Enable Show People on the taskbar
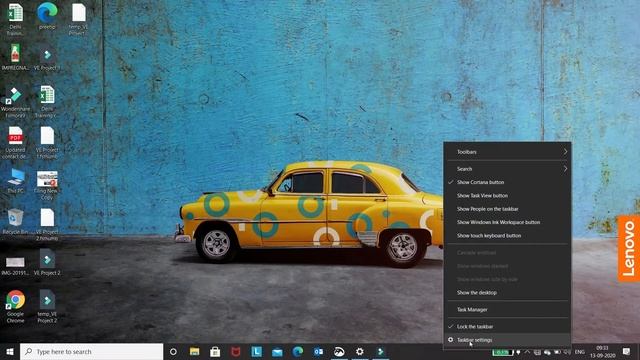The width and height of the screenshot is (640, 360). [x=507, y=209]
